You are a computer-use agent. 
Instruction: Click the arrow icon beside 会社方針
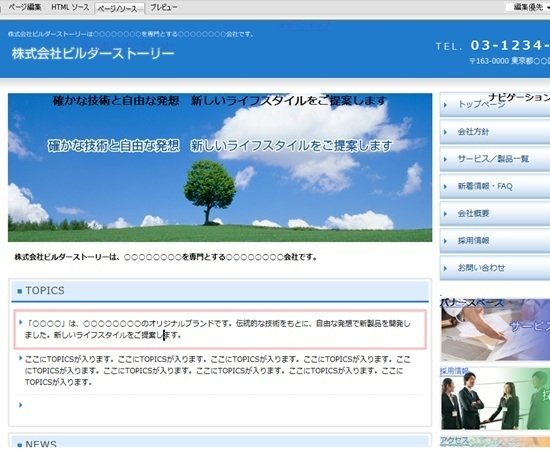point(445,132)
